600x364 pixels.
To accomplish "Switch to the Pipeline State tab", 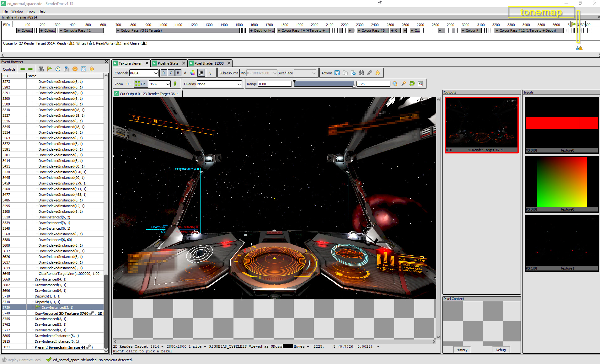I will (168, 63).
